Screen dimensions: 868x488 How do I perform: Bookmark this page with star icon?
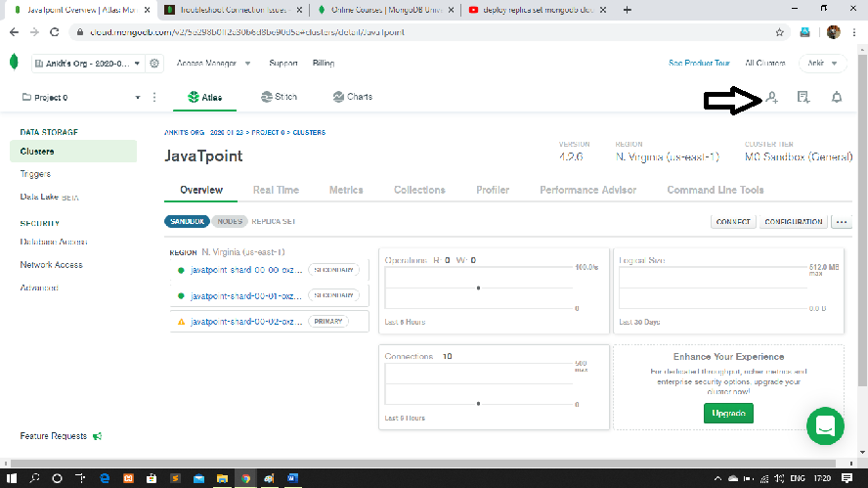[x=779, y=32]
